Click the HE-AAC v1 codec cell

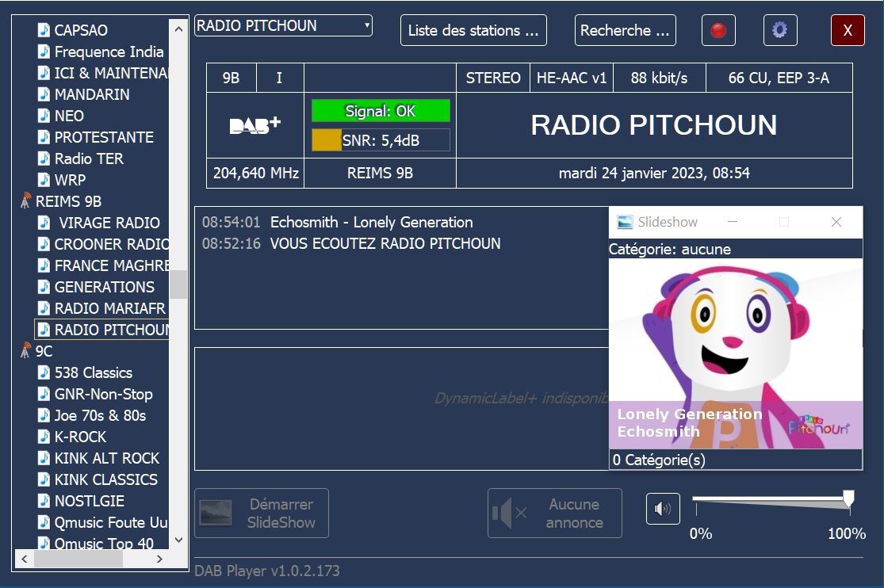coord(571,78)
